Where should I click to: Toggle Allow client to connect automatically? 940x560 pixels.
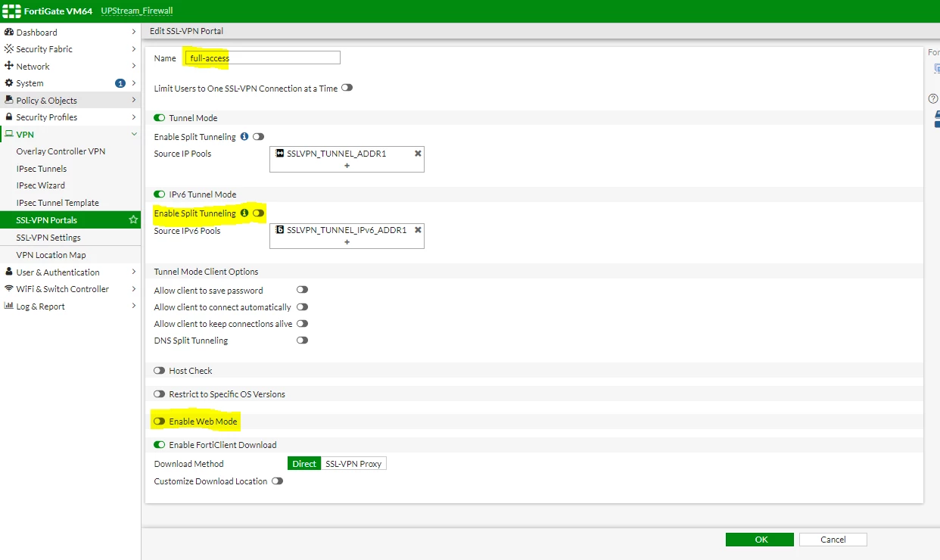click(303, 306)
